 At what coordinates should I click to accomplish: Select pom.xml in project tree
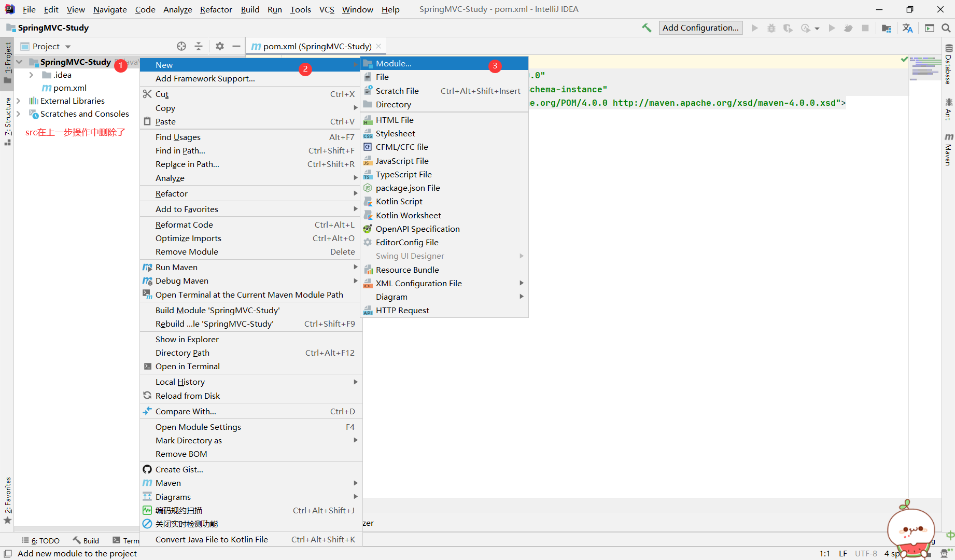[69, 88]
